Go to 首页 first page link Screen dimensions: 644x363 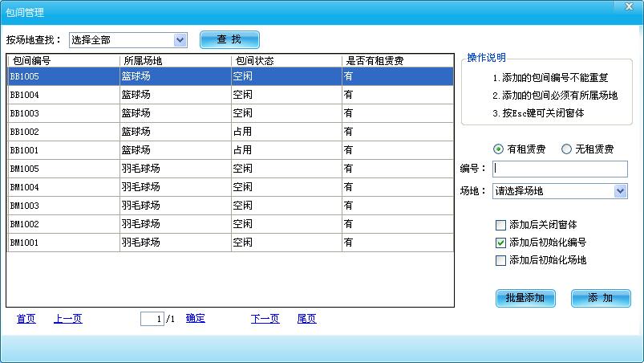[x=26, y=319]
